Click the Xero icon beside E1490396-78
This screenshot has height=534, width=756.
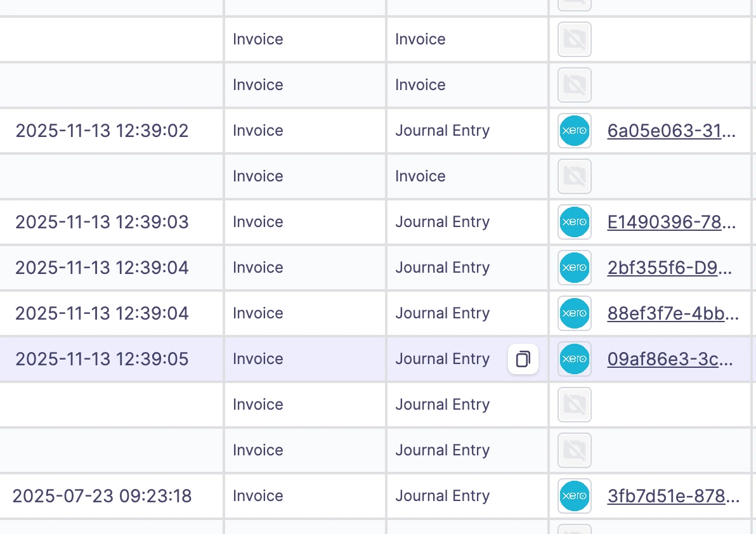(574, 222)
